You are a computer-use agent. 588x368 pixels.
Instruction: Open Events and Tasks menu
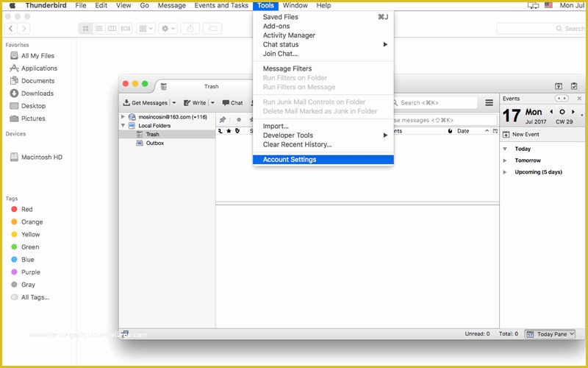(221, 5)
